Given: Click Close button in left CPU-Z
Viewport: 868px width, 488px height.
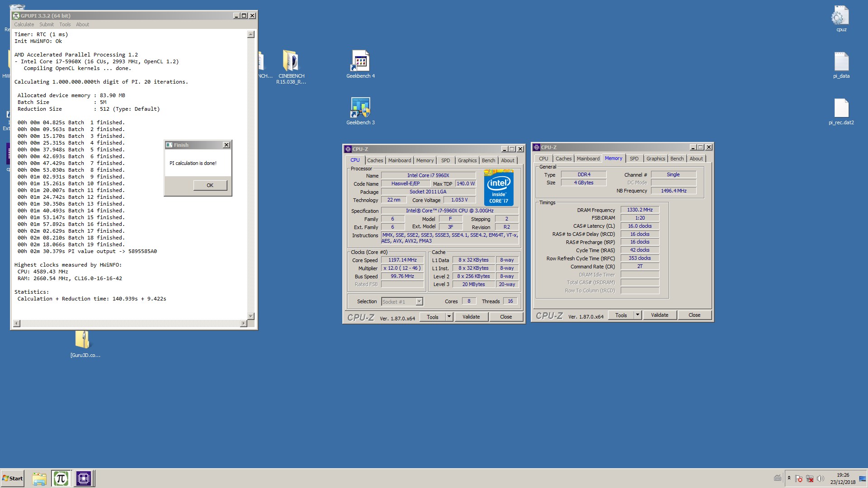Looking at the screenshot, I should [x=506, y=317].
